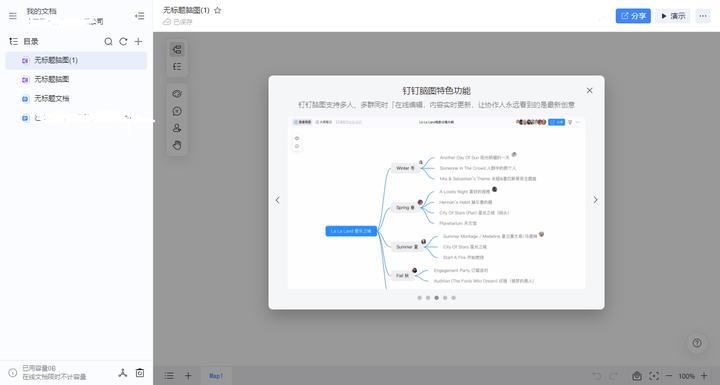Image resolution: width=720 pixels, height=385 pixels.
Task: Open the storage info icon
Action: (13, 373)
